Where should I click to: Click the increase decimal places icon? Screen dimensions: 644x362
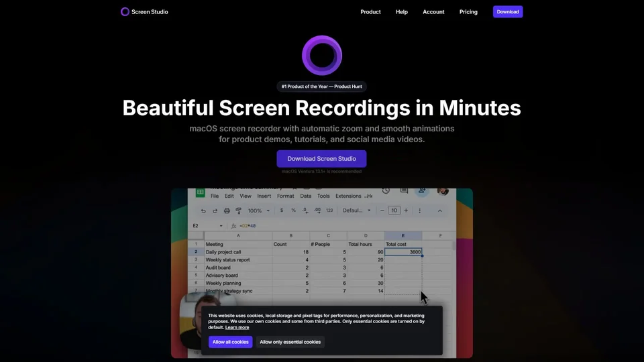(317, 210)
